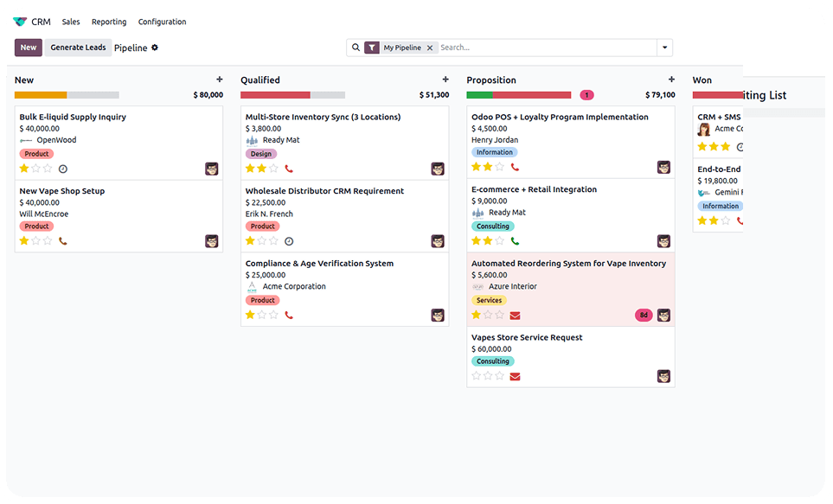The width and height of the screenshot is (833, 504).
Task: Click the Information tag on Odoo POS + Loyalty
Action: coord(495,152)
